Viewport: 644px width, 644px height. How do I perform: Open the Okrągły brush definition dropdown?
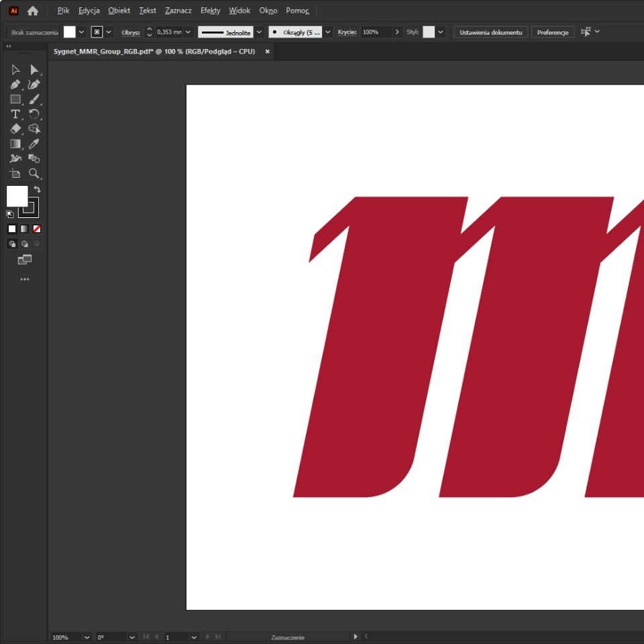point(328,32)
